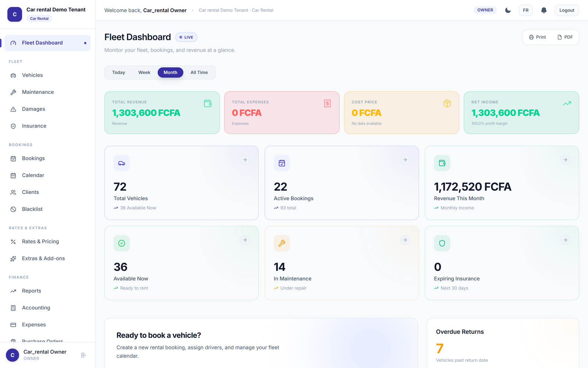Select the All Time period tab
Screen dimensions: 588x368
click(199, 72)
